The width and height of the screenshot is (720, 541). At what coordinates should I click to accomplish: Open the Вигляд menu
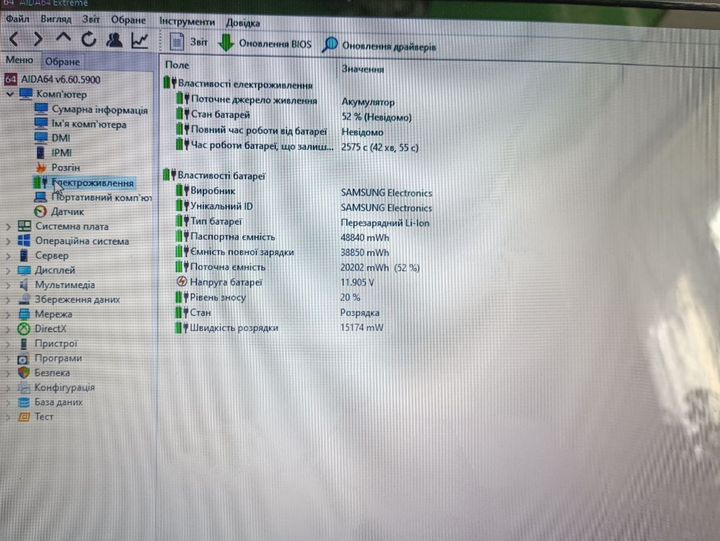(56, 19)
